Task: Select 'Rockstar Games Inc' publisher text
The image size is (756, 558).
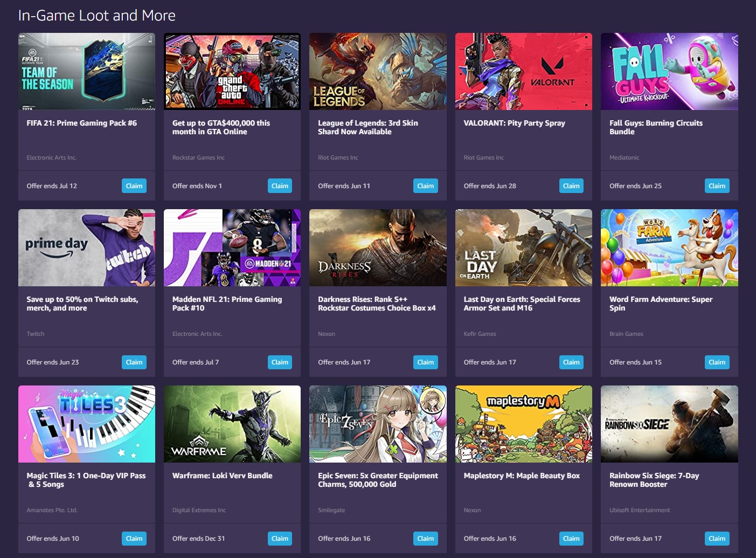Action: click(x=198, y=157)
